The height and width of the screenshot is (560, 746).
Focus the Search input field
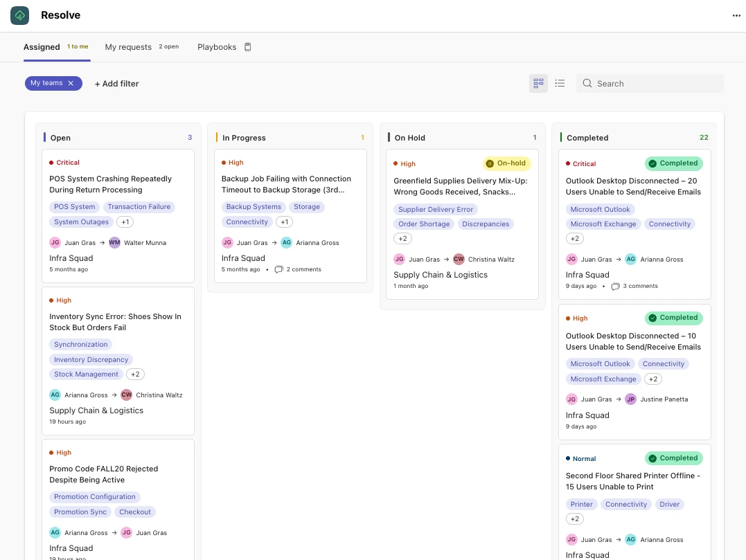click(650, 83)
